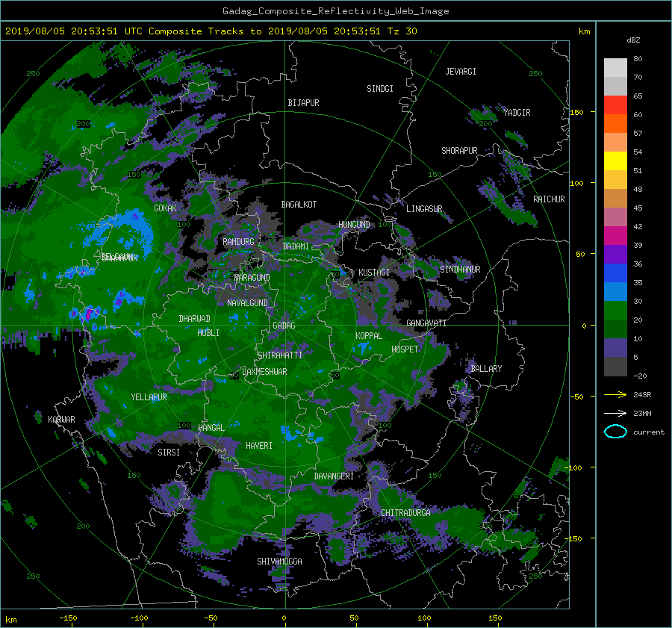Pick the bright green 20-30 dBZ swatch
This screenshot has height=628, width=672.
(615, 311)
